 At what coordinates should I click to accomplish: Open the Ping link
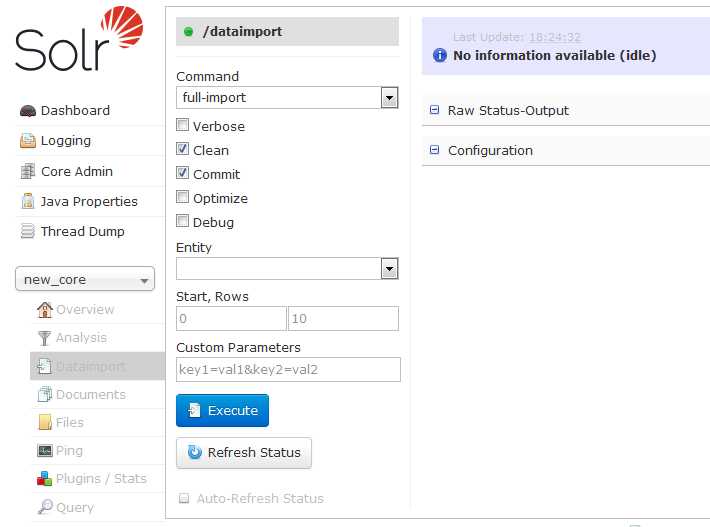(69, 451)
